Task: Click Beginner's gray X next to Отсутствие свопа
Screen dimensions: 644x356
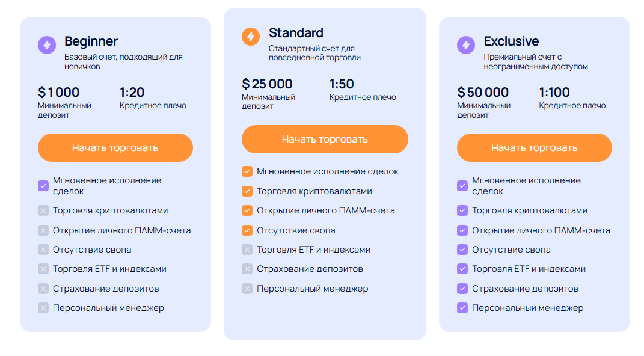Action: [x=43, y=250]
